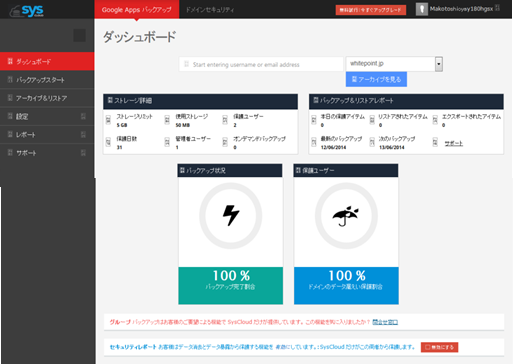Click the エクスポートされたアイテム icon
Screen dimensions: 513x364
pos(435,120)
